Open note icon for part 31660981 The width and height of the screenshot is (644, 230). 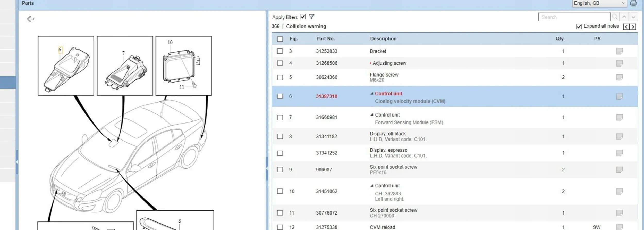click(x=619, y=117)
